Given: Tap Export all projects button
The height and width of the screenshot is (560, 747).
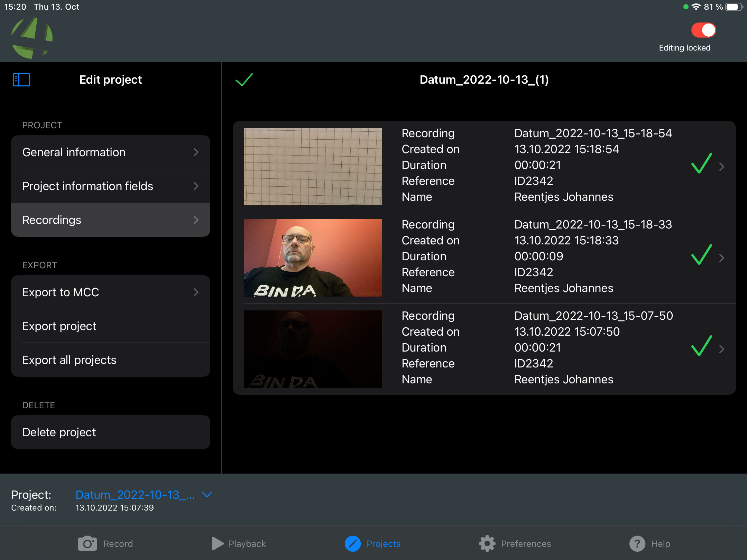Looking at the screenshot, I should 111,360.
